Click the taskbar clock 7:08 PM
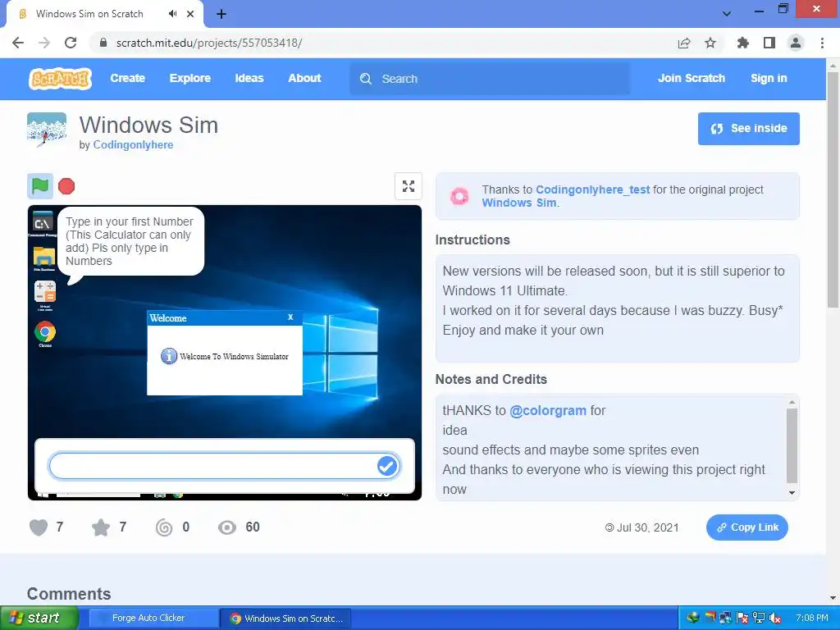The height and width of the screenshot is (630, 840). coord(811,619)
